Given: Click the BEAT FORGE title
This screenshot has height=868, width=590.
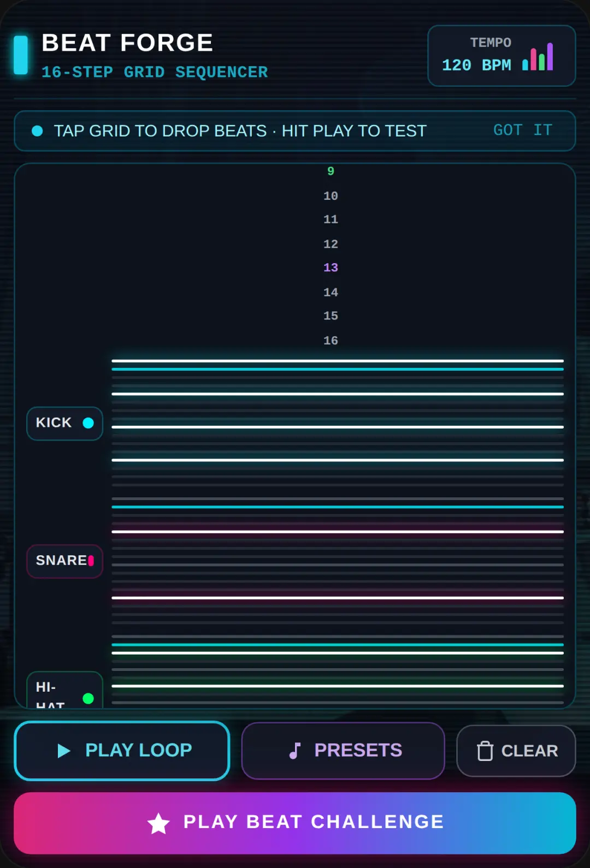Looking at the screenshot, I should point(127,43).
